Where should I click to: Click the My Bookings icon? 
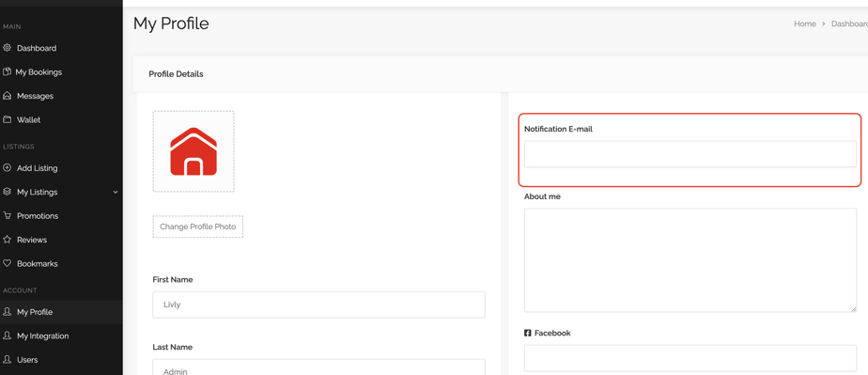tap(7, 71)
